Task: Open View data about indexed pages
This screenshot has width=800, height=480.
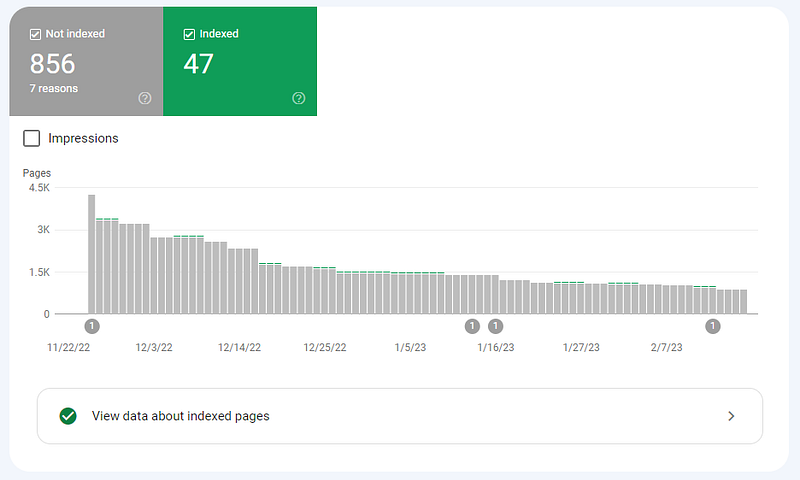Action: pos(400,416)
